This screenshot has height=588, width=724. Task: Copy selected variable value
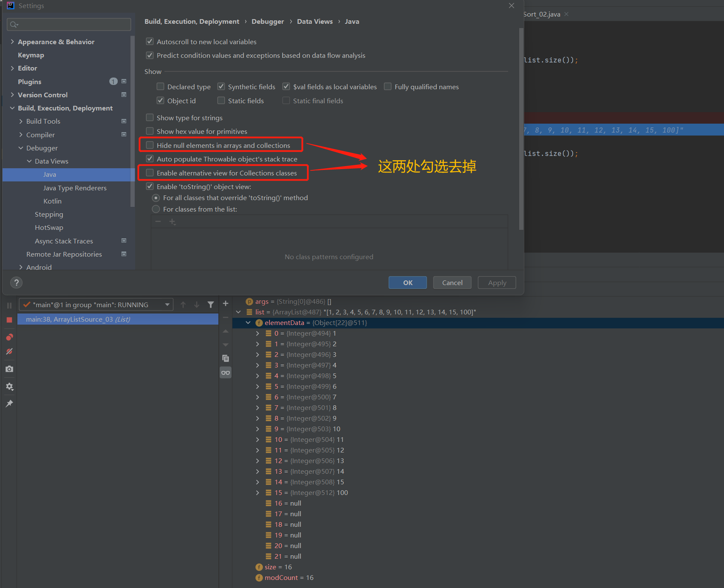pyautogui.click(x=226, y=358)
